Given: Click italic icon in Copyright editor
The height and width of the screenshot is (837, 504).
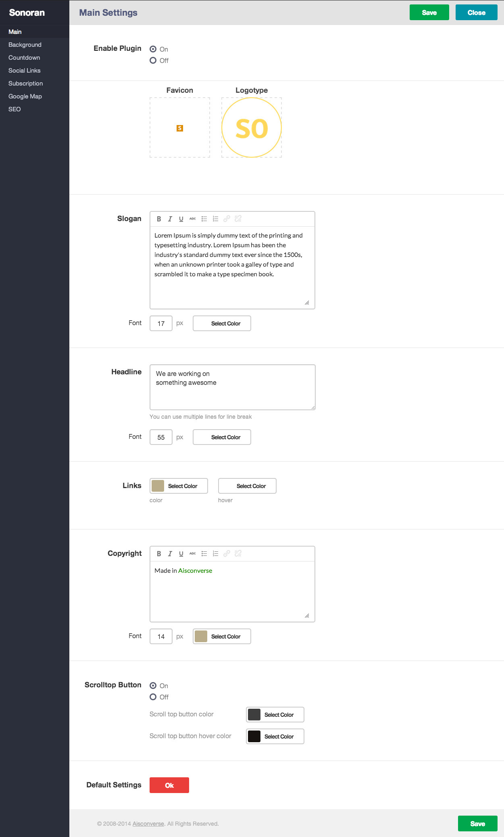Looking at the screenshot, I should (170, 554).
